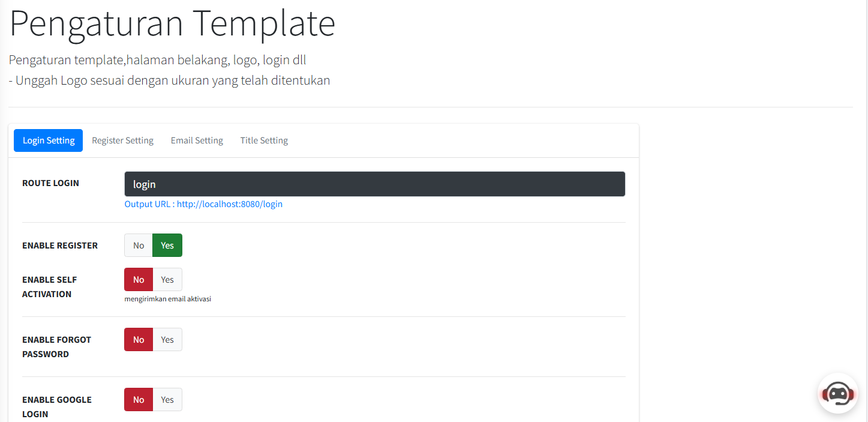Viewport: 868px width, 422px height.
Task: Turn on Google Login using Yes
Action: (167, 400)
